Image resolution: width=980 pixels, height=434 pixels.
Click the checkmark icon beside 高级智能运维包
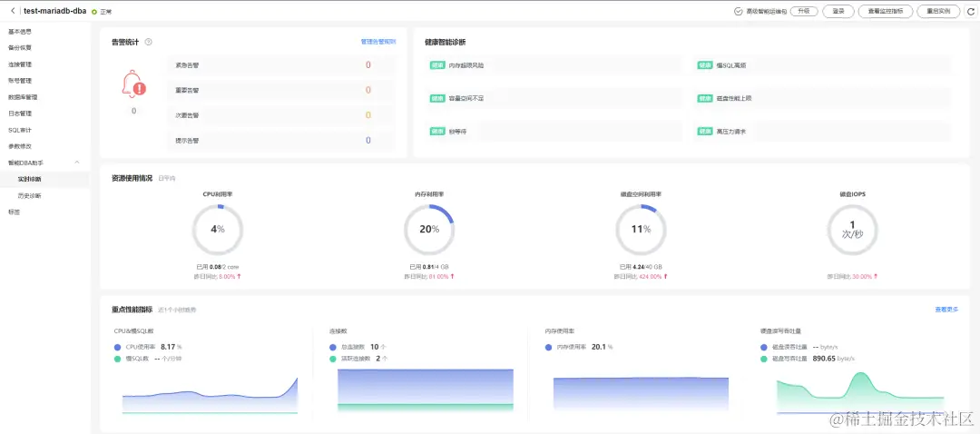coord(738,11)
